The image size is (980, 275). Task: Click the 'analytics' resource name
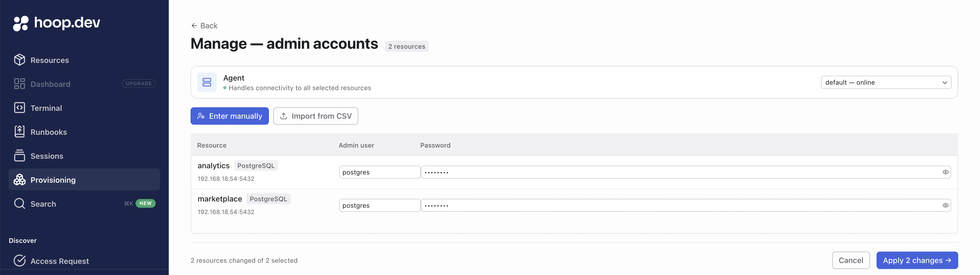coord(213,166)
